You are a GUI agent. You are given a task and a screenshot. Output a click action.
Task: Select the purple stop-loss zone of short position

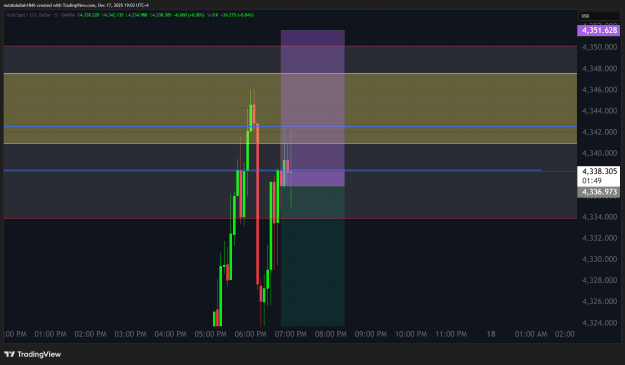click(x=313, y=108)
